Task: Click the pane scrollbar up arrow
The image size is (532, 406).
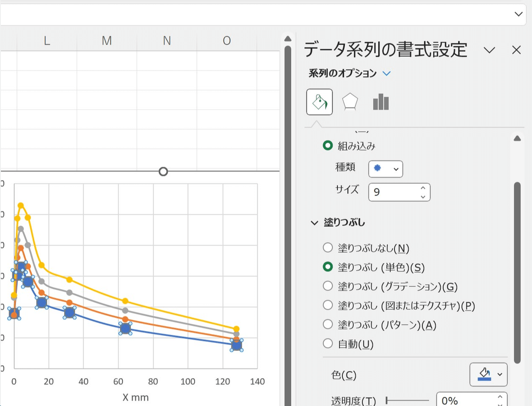Action: [x=517, y=138]
